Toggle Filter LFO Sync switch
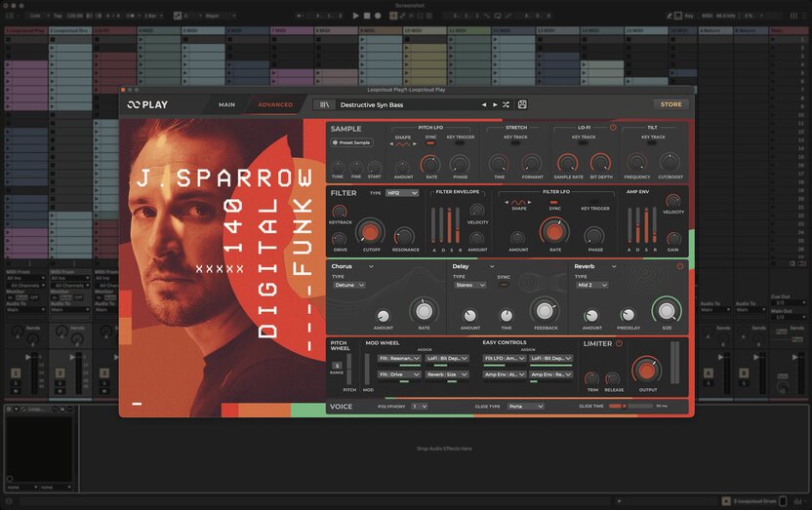 point(554,202)
